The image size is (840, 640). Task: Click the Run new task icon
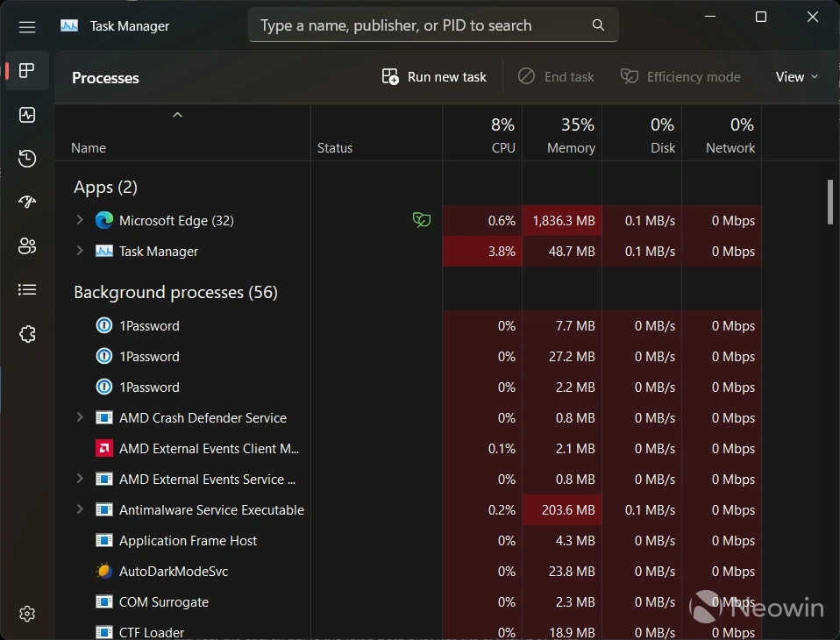(390, 76)
